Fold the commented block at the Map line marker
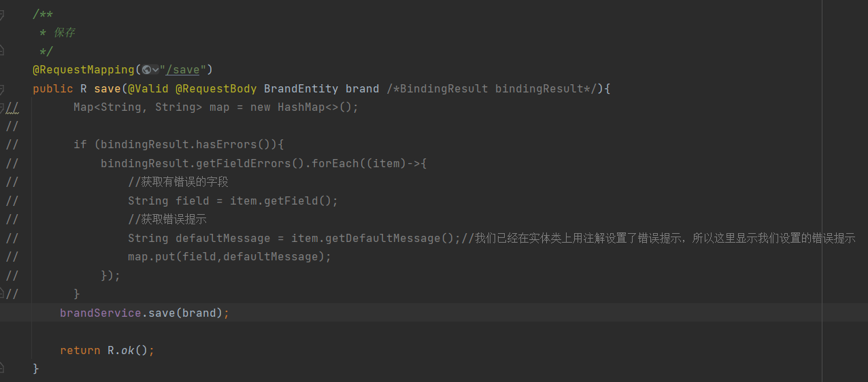Viewport: 868px width, 382px height. coord(2,107)
